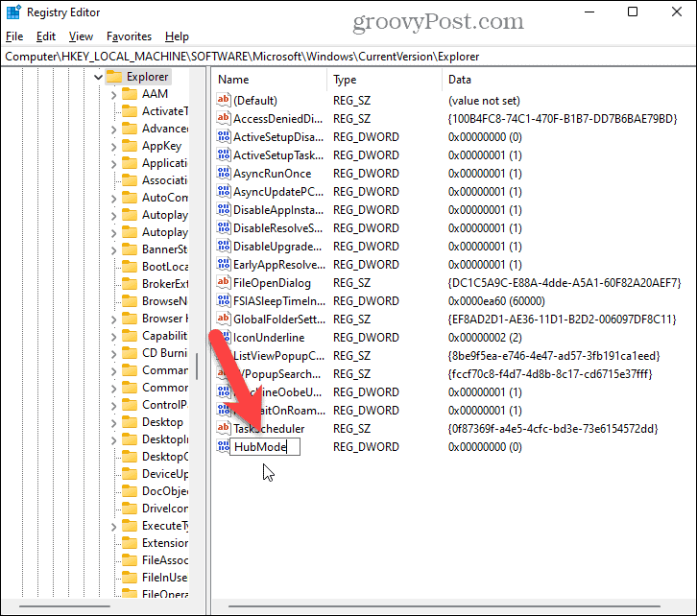Image resolution: width=697 pixels, height=616 pixels.
Task: Click the AsyncUpdatePC DWORD icon
Action: click(x=224, y=191)
